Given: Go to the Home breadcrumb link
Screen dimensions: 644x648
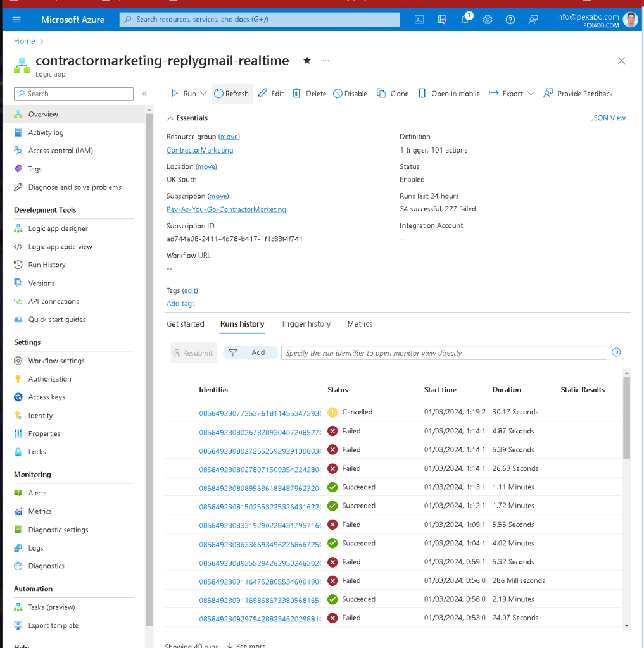Looking at the screenshot, I should 25,41.
